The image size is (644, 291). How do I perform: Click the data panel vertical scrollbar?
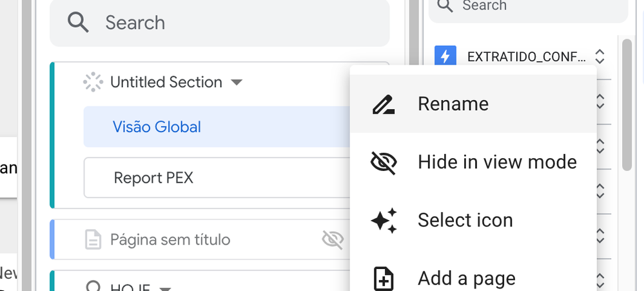[627, 105]
